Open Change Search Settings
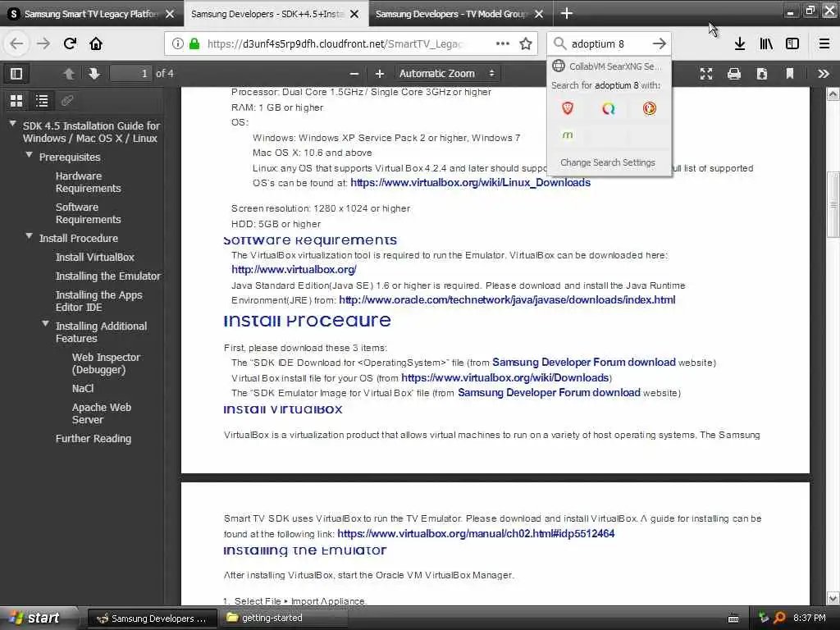The height and width of the screenshot is (630, 840). [609, 162]
